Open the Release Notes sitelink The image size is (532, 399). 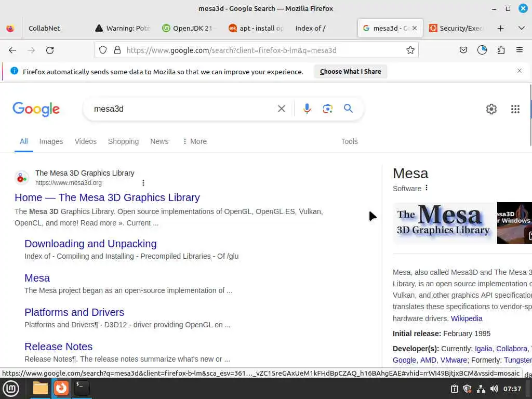click(58, 347)
